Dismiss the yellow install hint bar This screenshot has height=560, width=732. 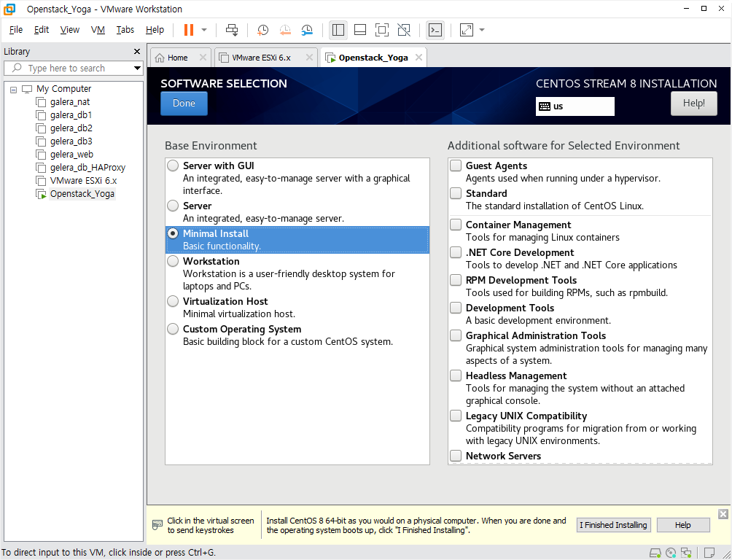(723, 514)
